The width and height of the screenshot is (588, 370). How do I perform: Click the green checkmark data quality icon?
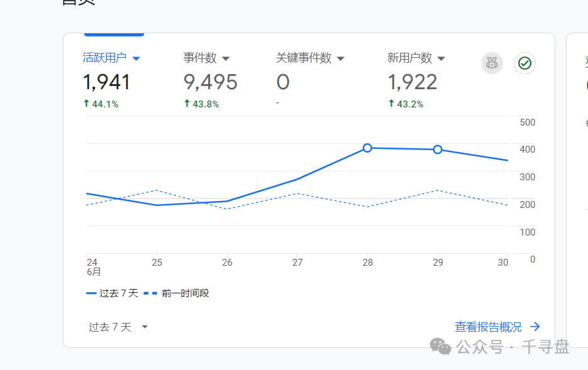[x=524, y=63]
